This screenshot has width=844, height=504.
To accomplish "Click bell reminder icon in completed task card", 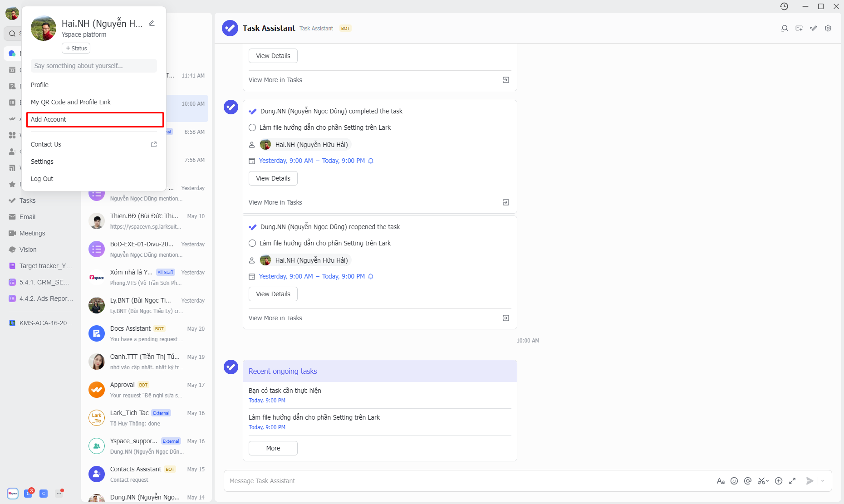I will tap(371, 161).
